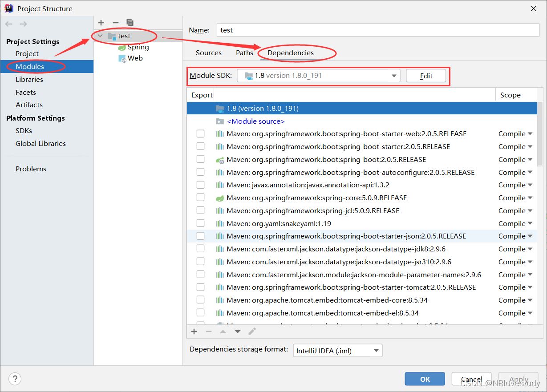The image size is (547, 392).
Task: Click the Module source folder icon
Action: click(220, 121)
